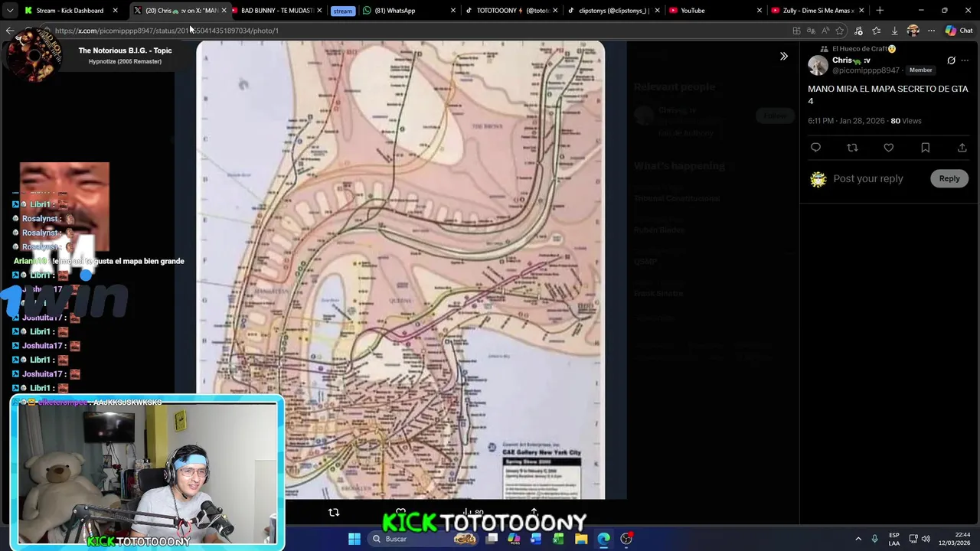This screenshot has height=551, width=980.
Task: Open the volume icon in system tray
Action: 926,539
